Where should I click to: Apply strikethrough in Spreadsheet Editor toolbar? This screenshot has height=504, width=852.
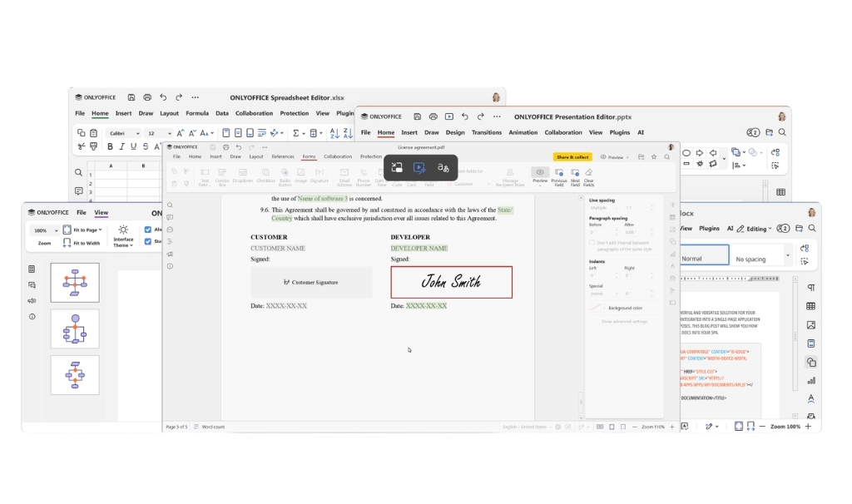145,146
